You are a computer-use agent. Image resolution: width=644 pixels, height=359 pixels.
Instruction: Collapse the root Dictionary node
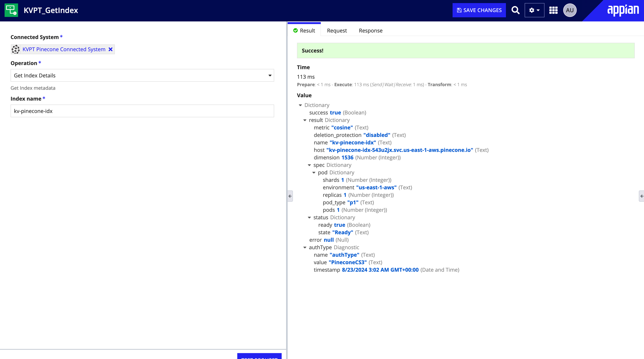[300, 105]
